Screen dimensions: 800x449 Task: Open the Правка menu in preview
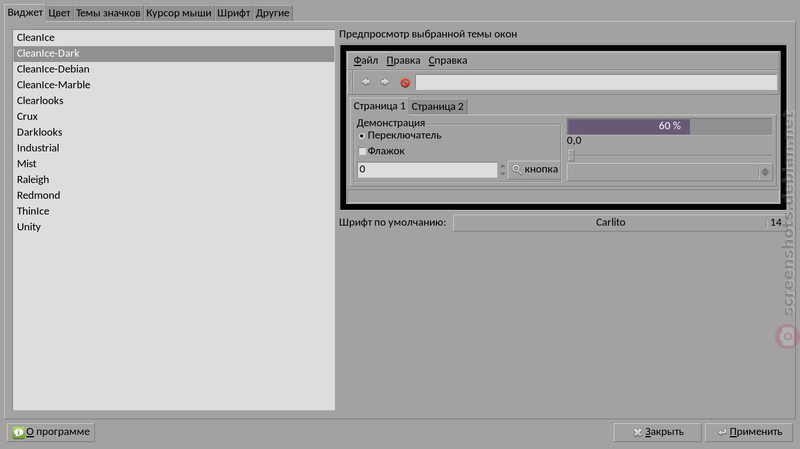(403, 60)
